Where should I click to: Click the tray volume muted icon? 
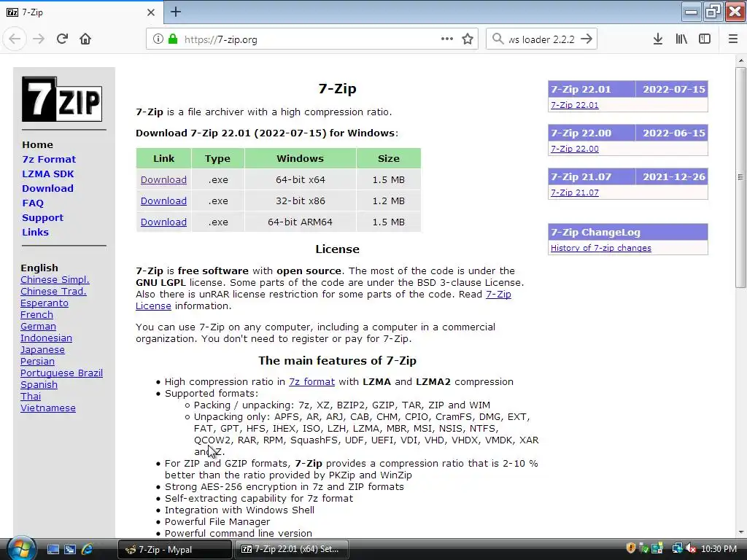[691, 548]
